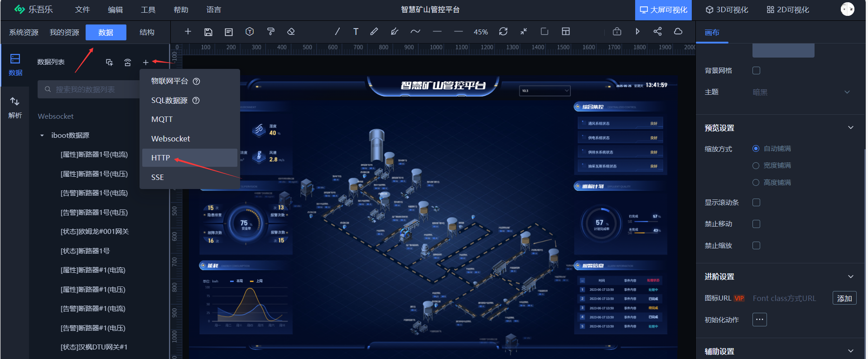This screenshot has height=359, width=868.
Task: Switch to the 结构 tab
Action: coord(147,33)
